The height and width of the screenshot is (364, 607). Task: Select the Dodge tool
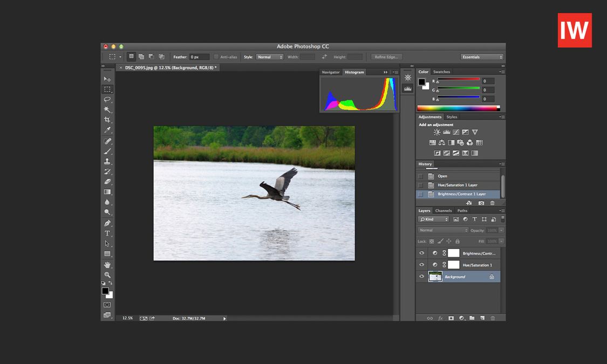click(x=107, y=212)
